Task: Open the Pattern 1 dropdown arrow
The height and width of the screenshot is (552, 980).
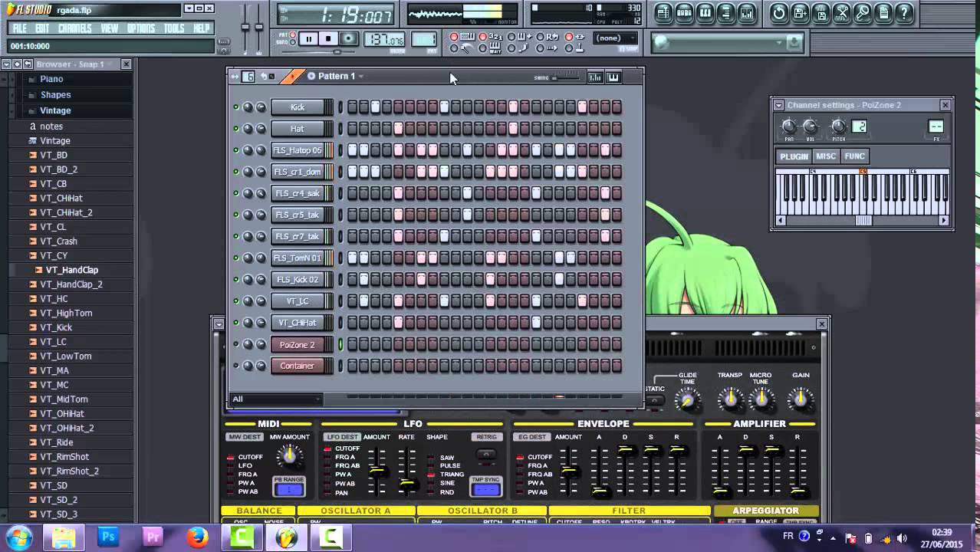Action: coord(361,76)
